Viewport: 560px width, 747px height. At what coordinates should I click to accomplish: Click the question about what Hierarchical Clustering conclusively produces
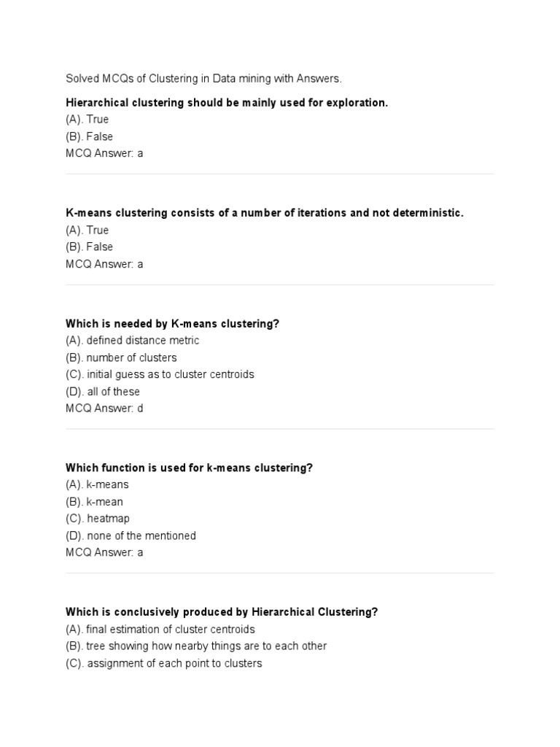(x=222, y=612)
